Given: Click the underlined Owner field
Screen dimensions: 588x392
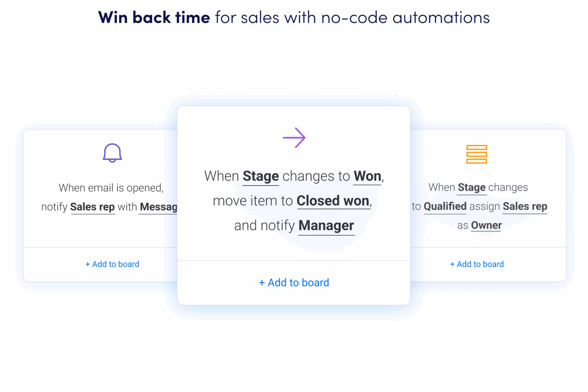Looking at the screenshot, I should click(486, 225).
